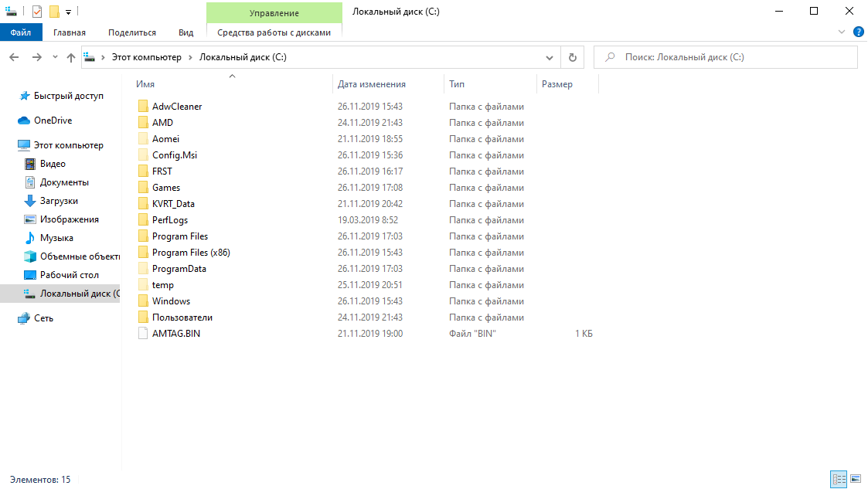Click Локальный диск (C:) in address path
This screenshot has width=868, height=489.
click(x=243, y=57)
